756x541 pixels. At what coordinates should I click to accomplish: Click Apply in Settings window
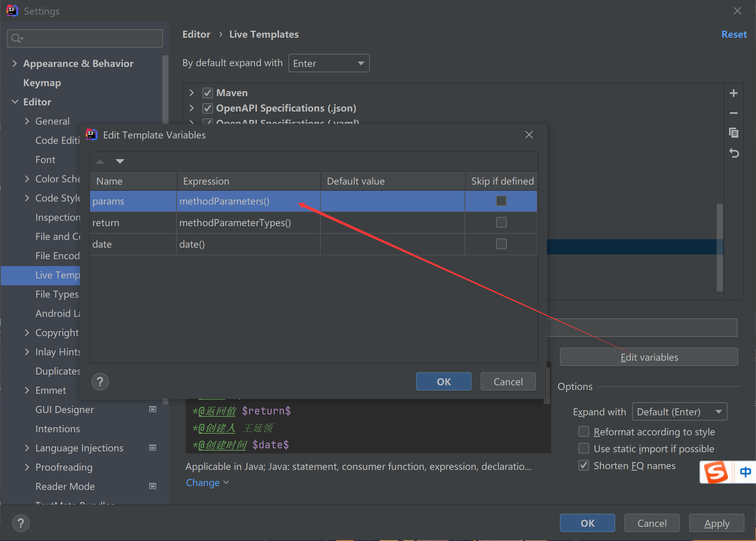[x=716, y=523]
